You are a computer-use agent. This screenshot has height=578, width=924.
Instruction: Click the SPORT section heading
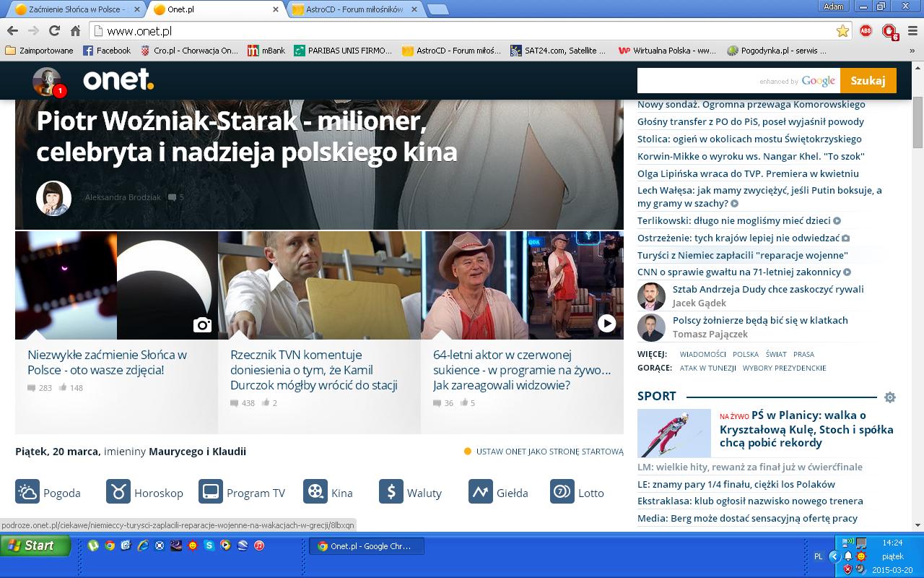coord(657,396)
